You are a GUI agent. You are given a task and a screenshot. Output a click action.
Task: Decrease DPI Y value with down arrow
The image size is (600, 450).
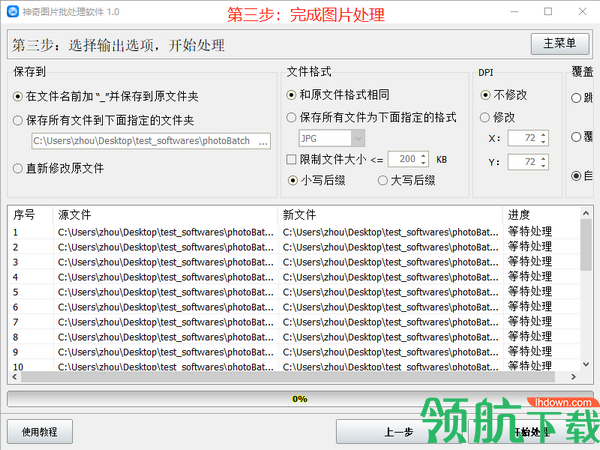pyautogui.click(x=543, y=166)
